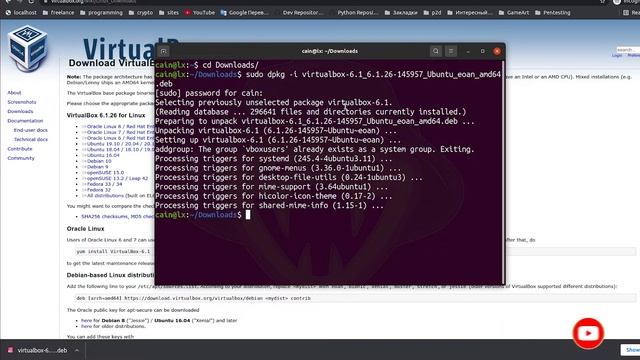
Task: Open the Dev Repositor... bookmark
Action: [x=302, y=13]
